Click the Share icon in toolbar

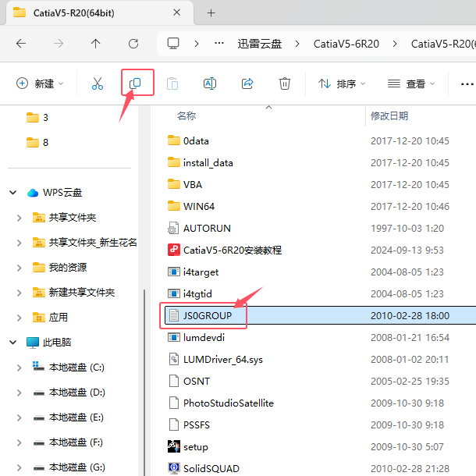[x=247, y=83]
